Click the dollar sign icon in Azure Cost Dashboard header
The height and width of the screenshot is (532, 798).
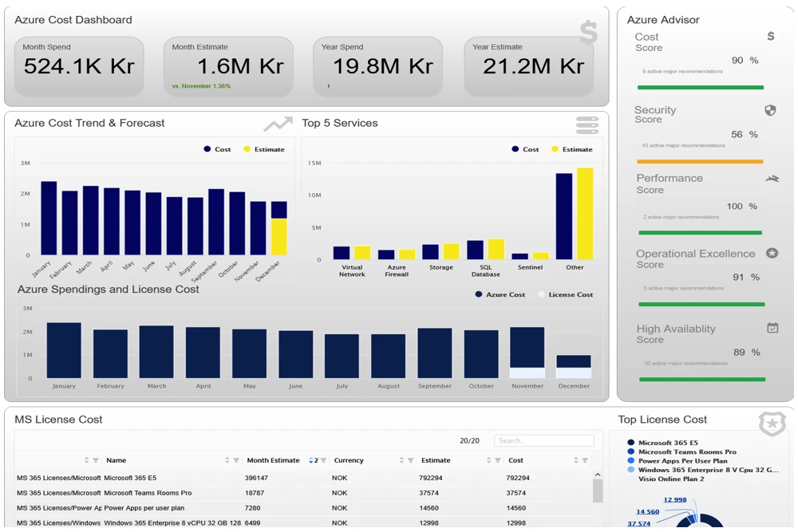[x=588, y=33]
